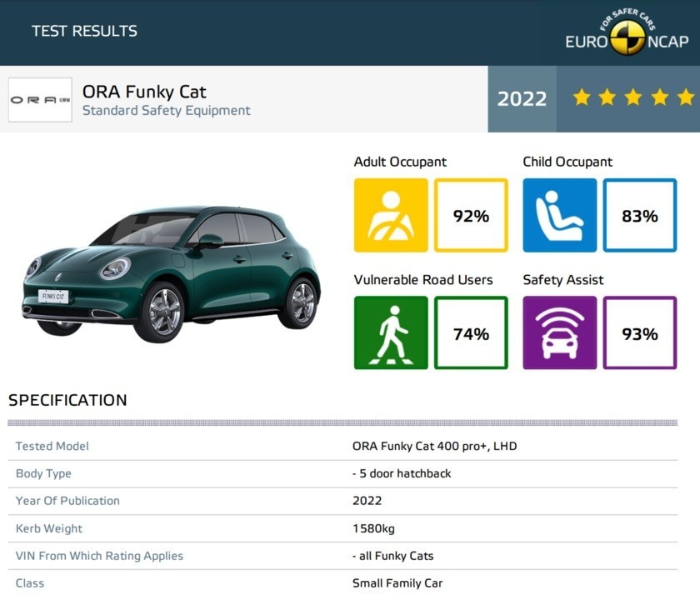Screen dimensions: 700x600
Task: Click the "SPECIFICATION" section heading
Action: [x=67, y=400]
